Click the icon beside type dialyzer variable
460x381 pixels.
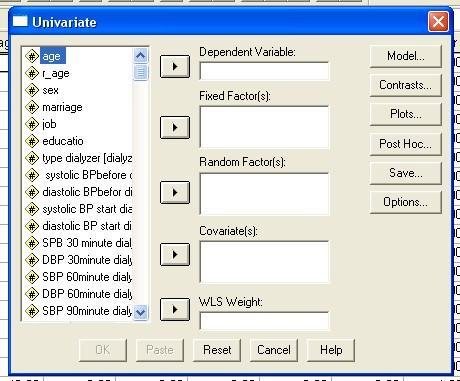[x=32, y=158]
